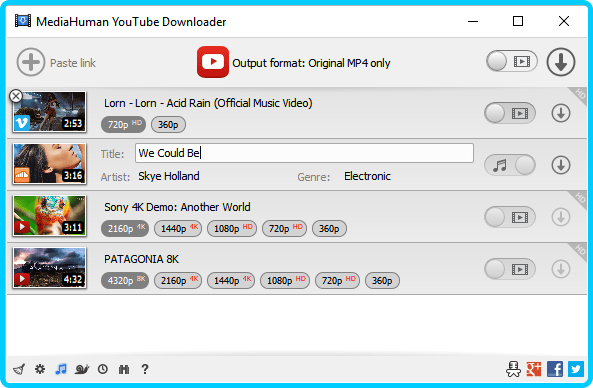Select 720p HD for PATAGONIA 8K
The image size is (593, 388).
coord(337,281)
